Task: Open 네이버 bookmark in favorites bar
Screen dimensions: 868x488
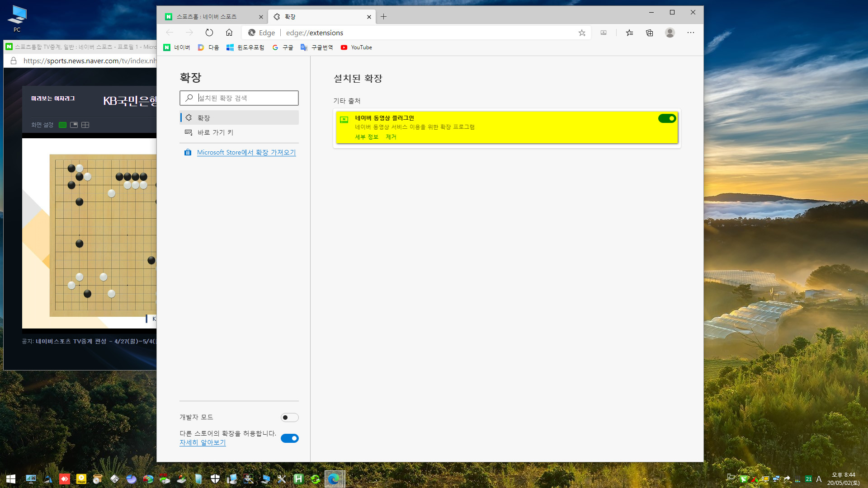Action: click(177, 47)
